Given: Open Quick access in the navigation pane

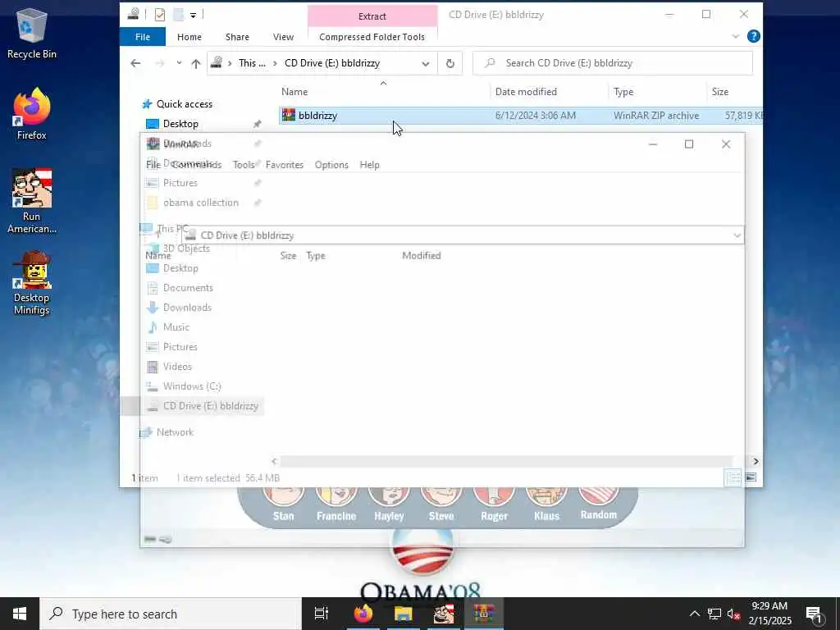Looking at the screenshot, I should 185,104.
